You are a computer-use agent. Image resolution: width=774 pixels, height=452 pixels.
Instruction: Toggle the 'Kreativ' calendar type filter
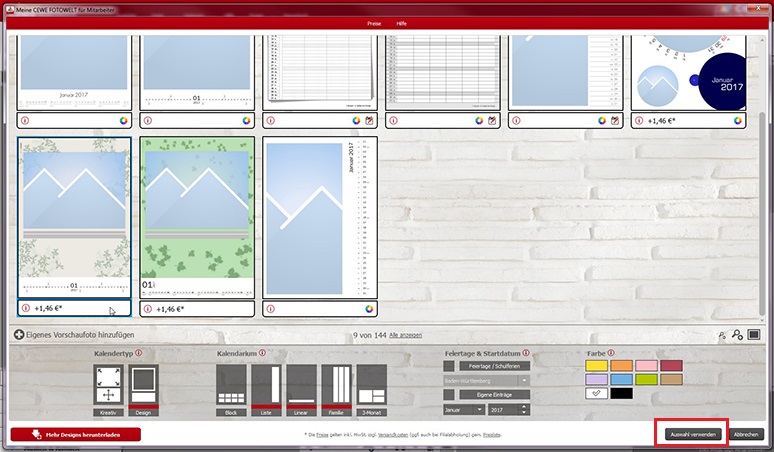click(x=108, y=390)
